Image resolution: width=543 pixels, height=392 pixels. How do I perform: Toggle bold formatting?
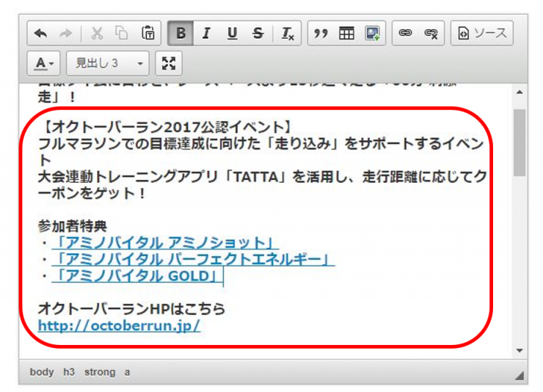(181, 34)
